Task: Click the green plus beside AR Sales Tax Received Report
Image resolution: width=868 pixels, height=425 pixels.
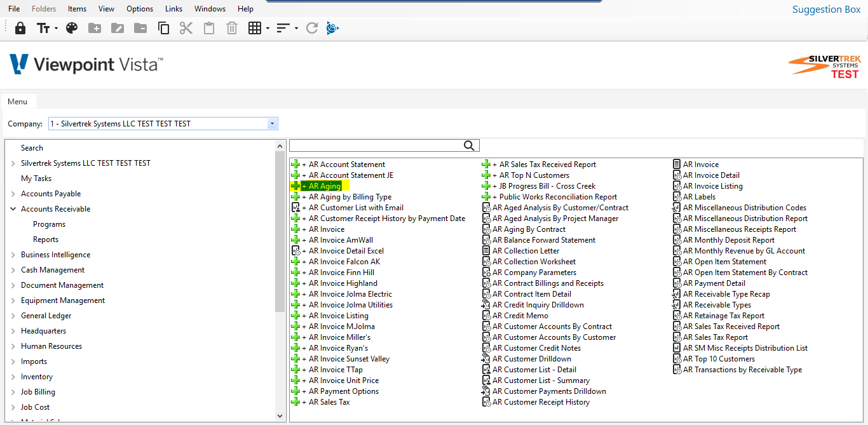Action: 486,165
